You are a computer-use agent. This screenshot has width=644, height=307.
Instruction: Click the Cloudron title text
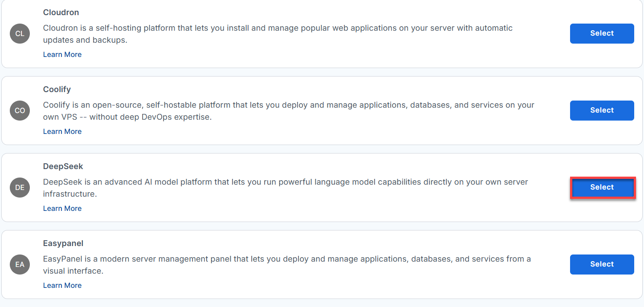tap(61, 12)
